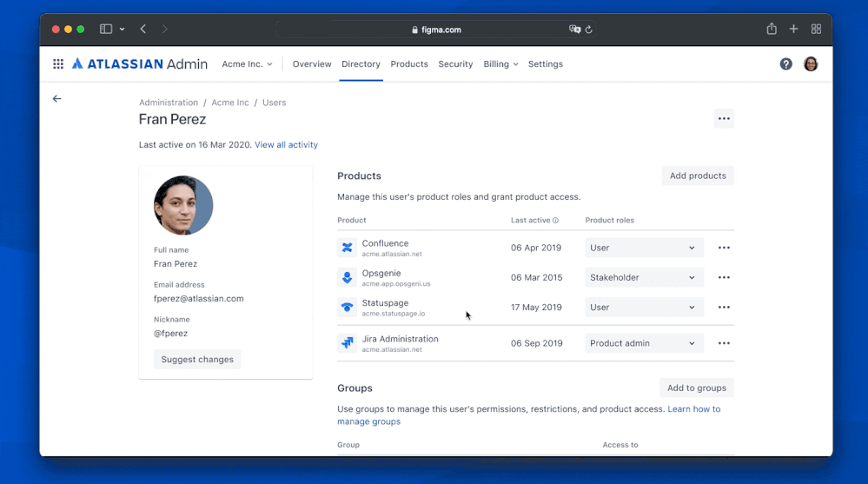868x484 pixels.
Task: Click the Confluence product name
Action: coord(385,243)
